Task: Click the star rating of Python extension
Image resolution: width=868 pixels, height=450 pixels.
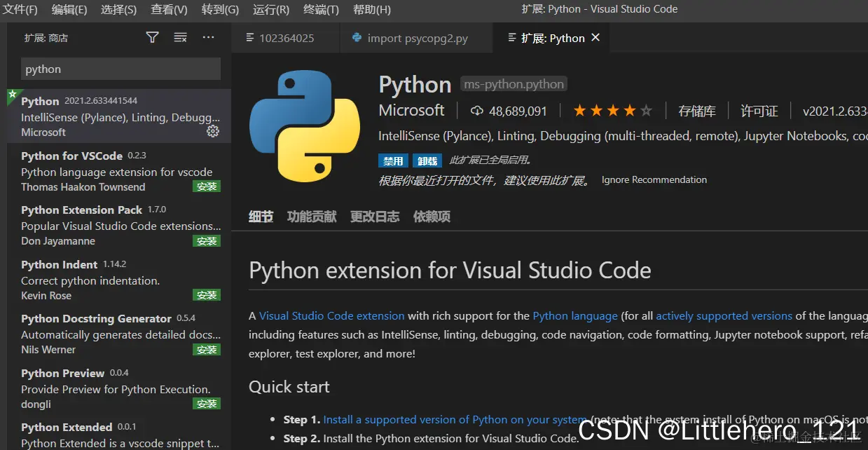Action: [612, 111]
